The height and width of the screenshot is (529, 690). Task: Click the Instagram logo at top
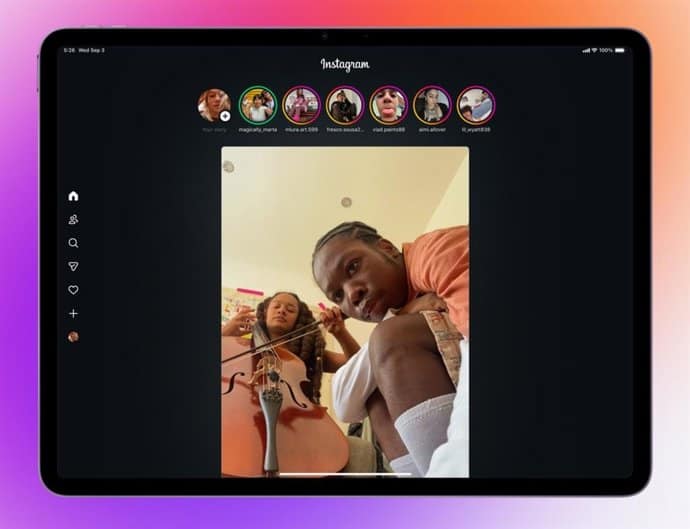tap(345, 64)
